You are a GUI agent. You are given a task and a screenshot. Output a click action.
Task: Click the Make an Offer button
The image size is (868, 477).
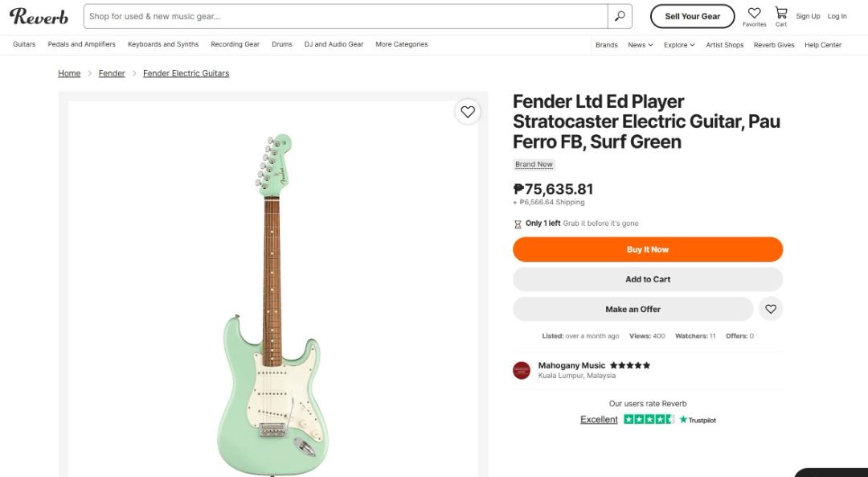(633, 309)
